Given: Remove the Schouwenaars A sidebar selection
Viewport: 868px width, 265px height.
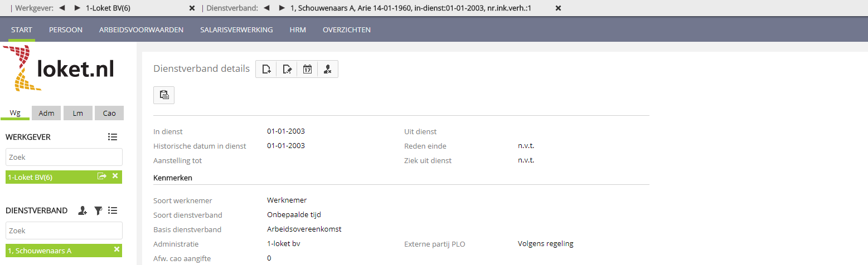Looking at the screenshot, I should point(117,249).
